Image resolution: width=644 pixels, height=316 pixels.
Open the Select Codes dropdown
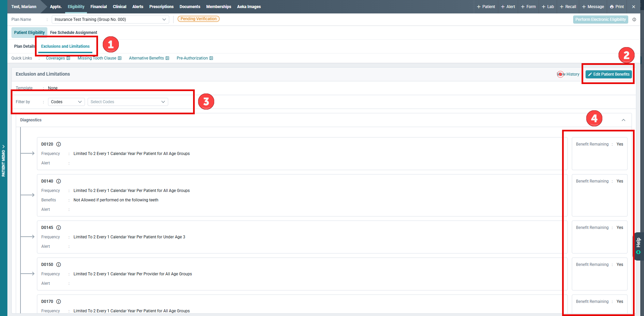coord(128,102)
